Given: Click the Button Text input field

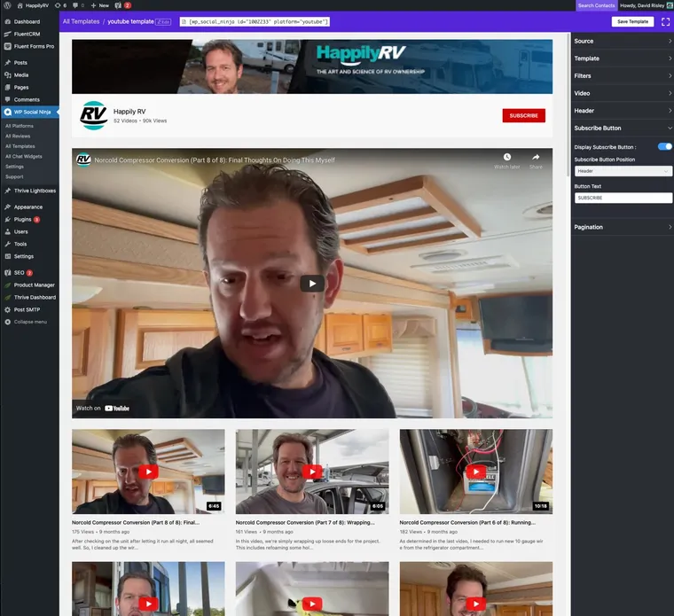Looking at the screenshot, I should click(623, 198).
